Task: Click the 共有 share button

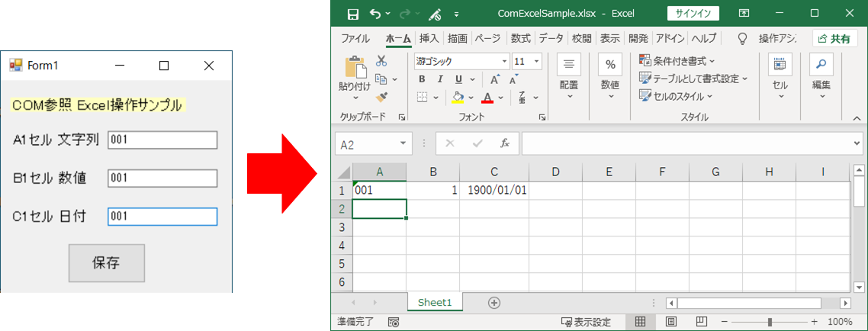Action: (834, 39)
